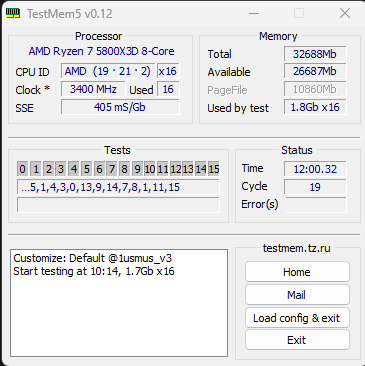Click the testmem.tz.ru group label
This screenshot has width=365, height=366.
click(297, 248)
